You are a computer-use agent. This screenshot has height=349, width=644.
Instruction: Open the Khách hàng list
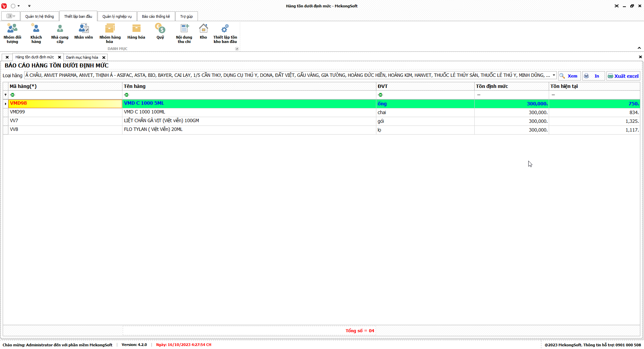(x=36, y=33)
